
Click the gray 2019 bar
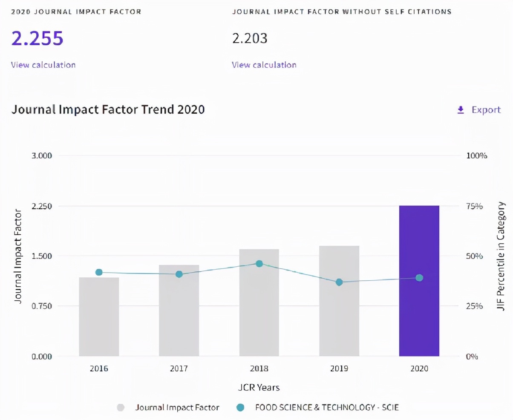339,315
